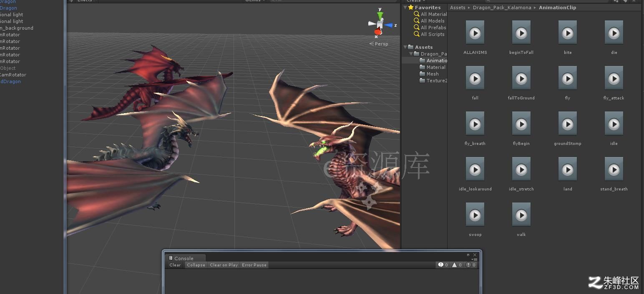Toggle Collapse in the Console
The image size is (644, 294).
(x=196, y=265)
